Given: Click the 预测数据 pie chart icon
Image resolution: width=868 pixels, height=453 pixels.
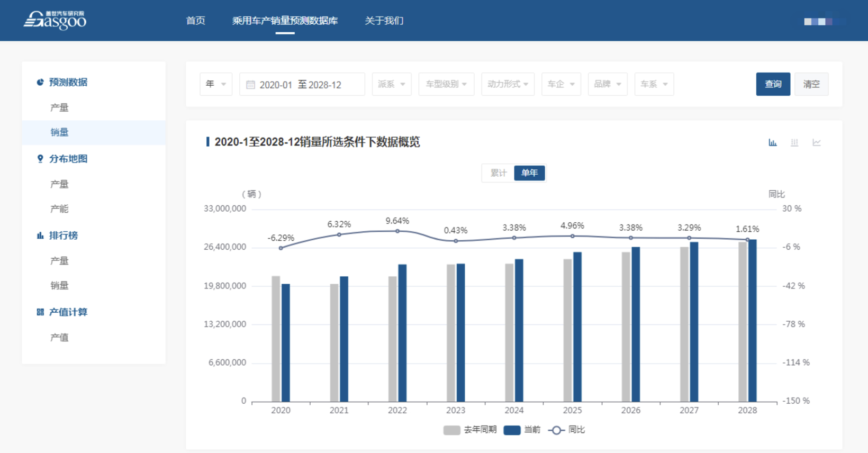Looking at the screenshot, I should tap(40, 82).
